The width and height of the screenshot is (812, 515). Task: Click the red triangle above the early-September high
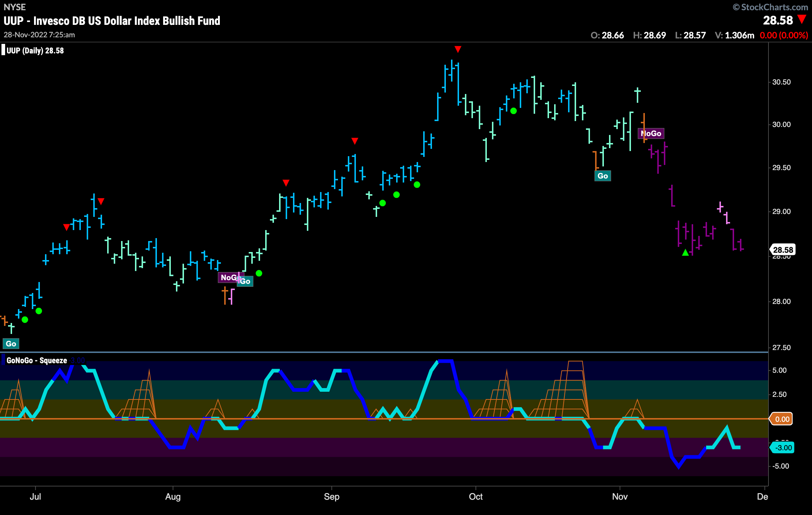pyautogui.click(x=354, y=141)
